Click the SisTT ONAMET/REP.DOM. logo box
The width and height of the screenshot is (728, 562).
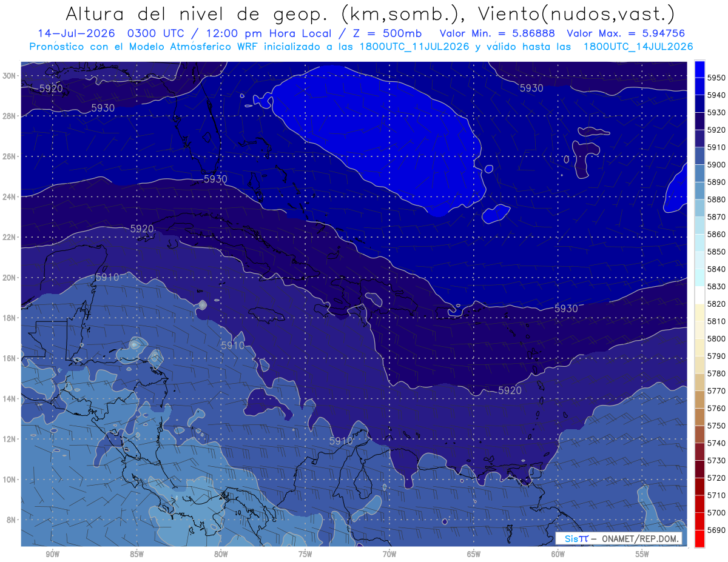(618, 538)
